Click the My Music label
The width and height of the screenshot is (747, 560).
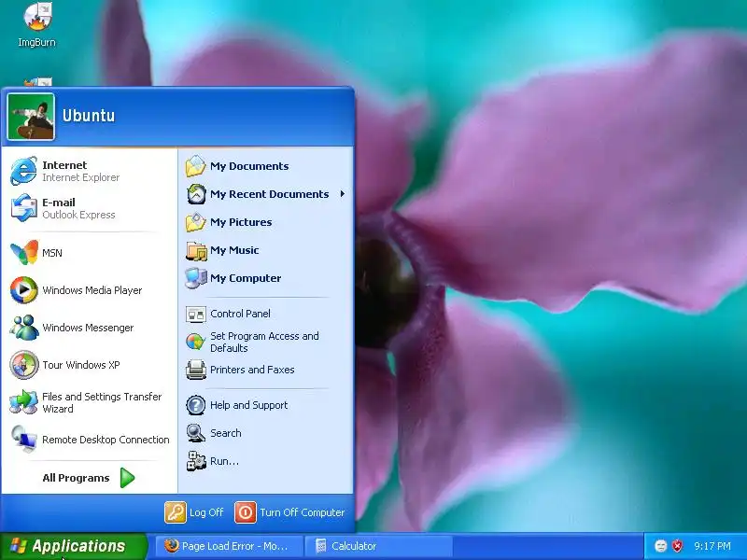[x=235, y=250]
